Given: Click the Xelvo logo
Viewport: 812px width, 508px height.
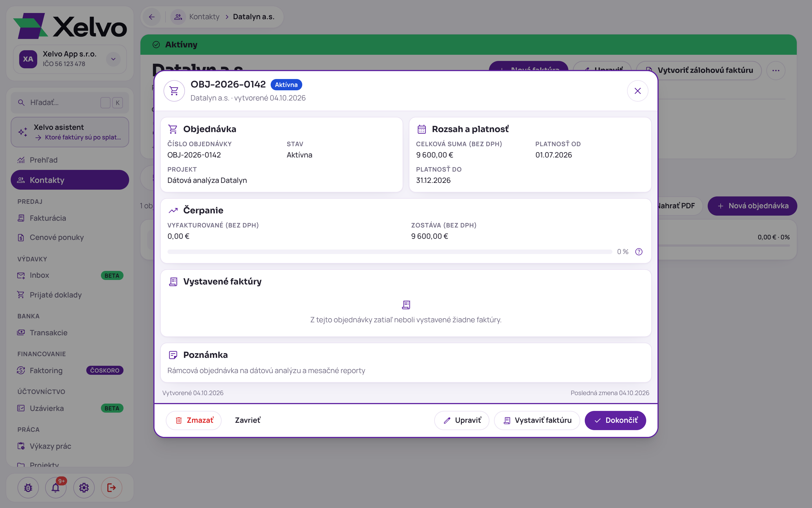Looking at the screenshot, I should (70, 26).
